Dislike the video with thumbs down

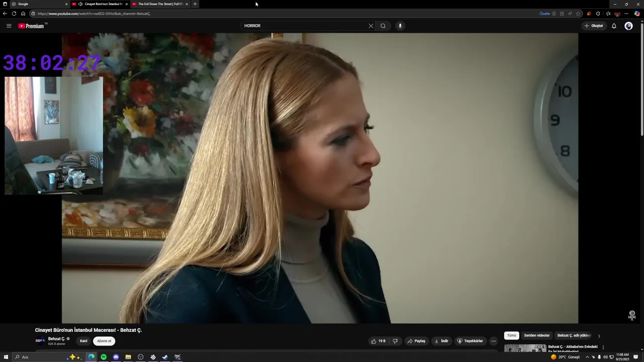pos(395,341)
